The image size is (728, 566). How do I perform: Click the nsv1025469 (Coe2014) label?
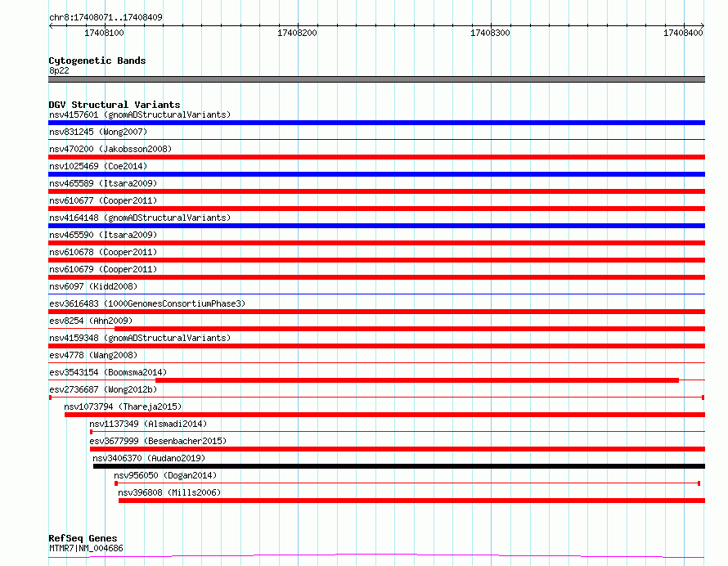pyautogui.click(x=98, y=166)
